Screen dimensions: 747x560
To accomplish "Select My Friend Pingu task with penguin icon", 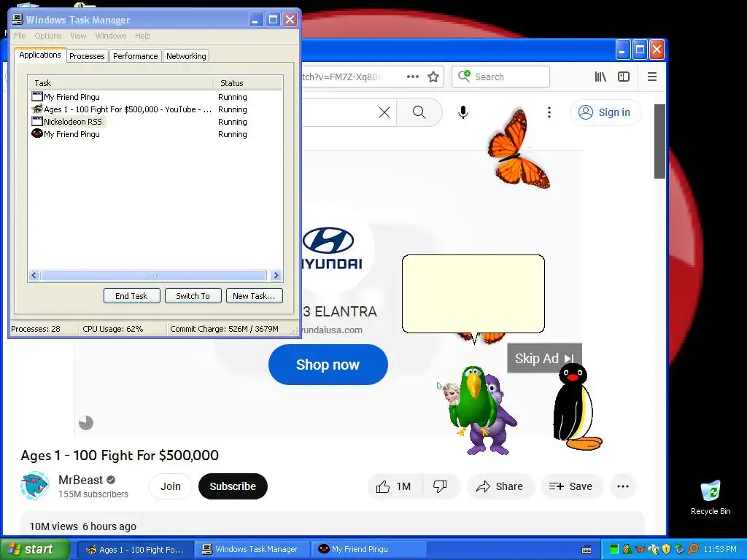I will click(155, 134).
